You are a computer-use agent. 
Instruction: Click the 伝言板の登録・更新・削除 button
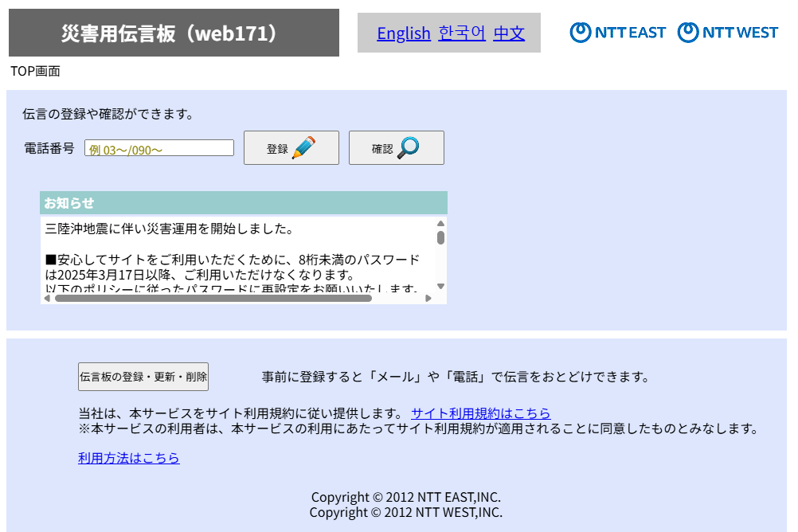point(143,377)
